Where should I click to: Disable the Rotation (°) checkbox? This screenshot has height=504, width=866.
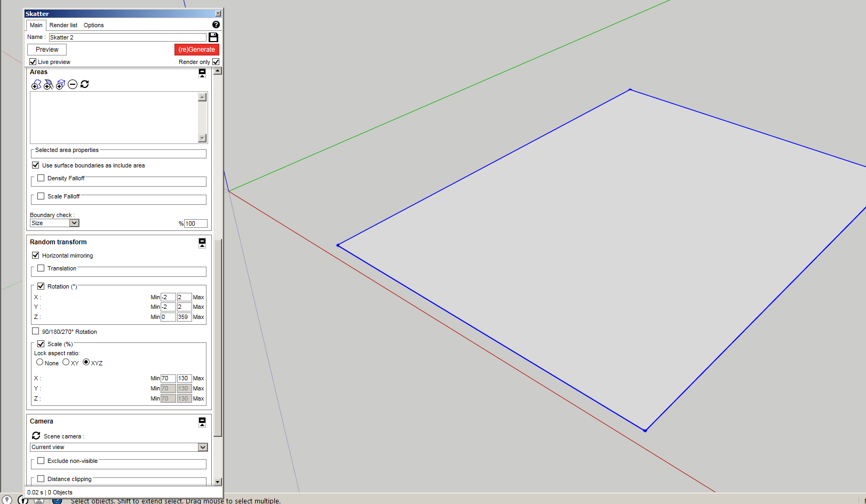coord(41,286)
